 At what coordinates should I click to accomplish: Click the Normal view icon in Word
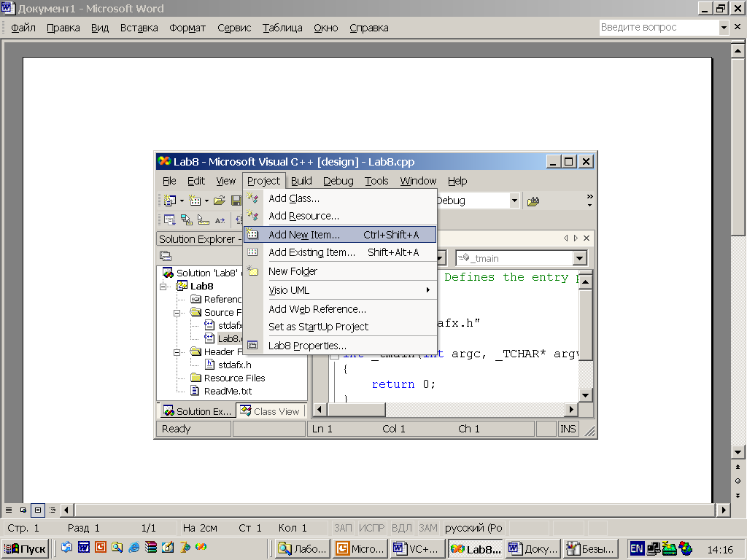pos(9,510)
